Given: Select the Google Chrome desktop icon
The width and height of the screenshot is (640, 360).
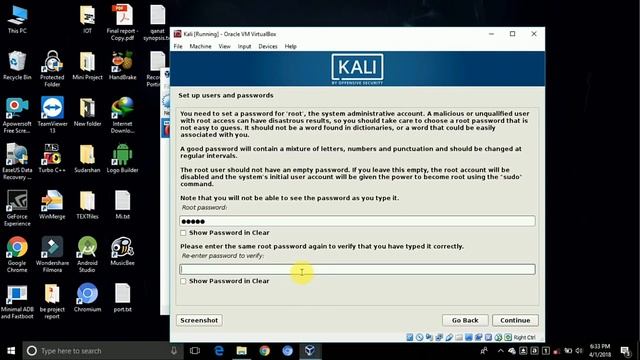Looking at the screenshot, I should [17, 255].
